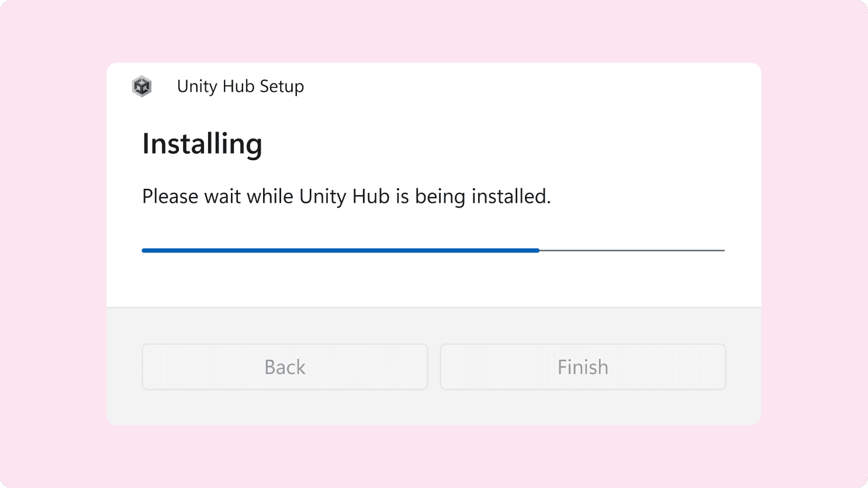Click the filled blue portion of the progress bar
The height and width of the screenshot is (488, 868).
339,250
